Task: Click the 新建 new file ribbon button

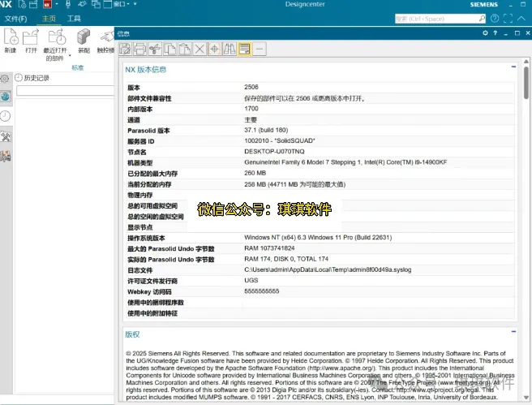Action: 11,41
